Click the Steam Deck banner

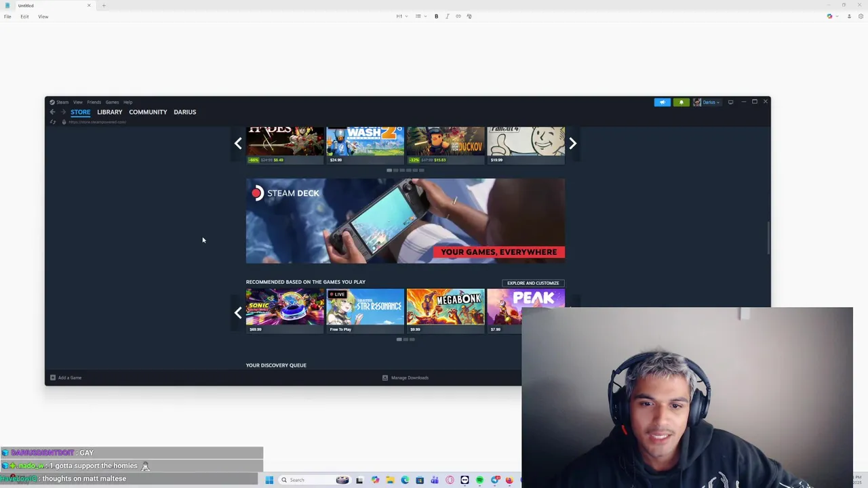[x=406, y=221]
